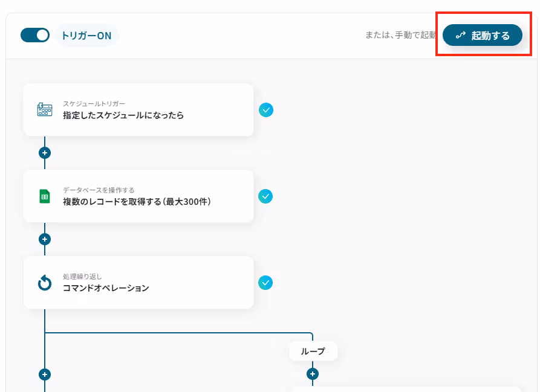Viewport: 540px width, 392px height.
Task: Add a step below the schedule trigger
Action: (x=45, y=153)
